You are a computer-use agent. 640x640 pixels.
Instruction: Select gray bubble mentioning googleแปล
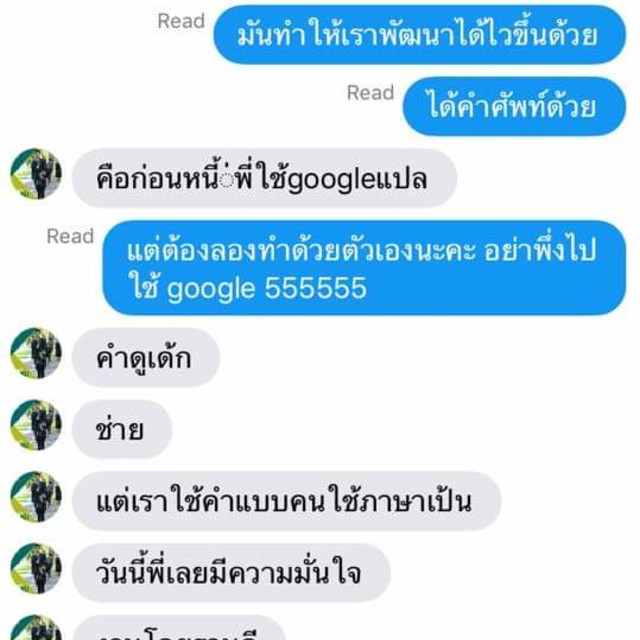[x=264, y=178]
